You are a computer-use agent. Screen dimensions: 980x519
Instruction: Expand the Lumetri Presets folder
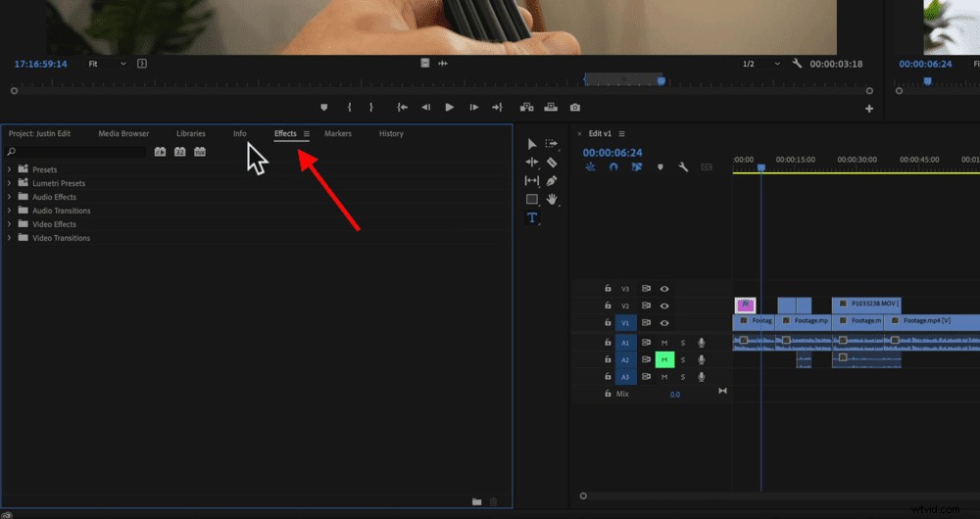click(x=9, y=183)
